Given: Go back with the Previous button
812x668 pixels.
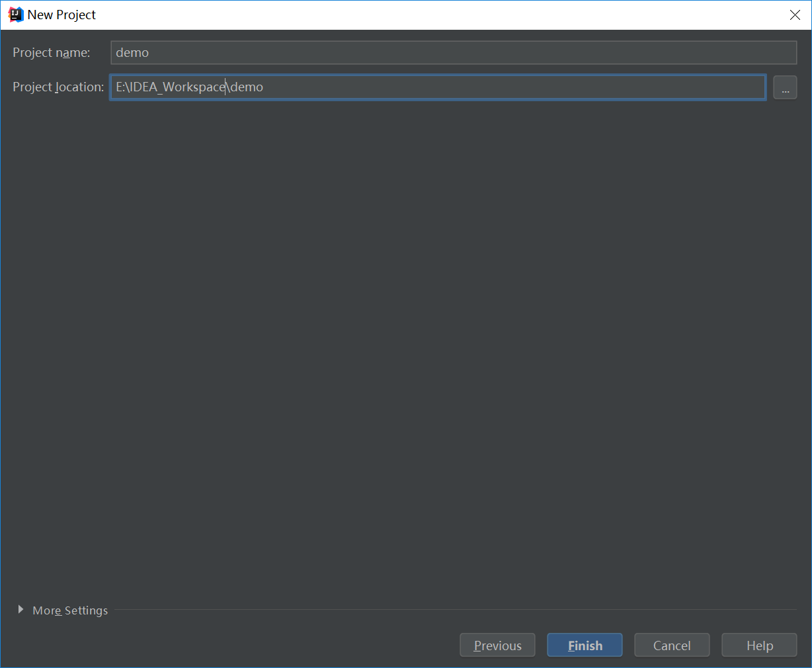Looking at the screenshot, I should click(x=497, y=646).
